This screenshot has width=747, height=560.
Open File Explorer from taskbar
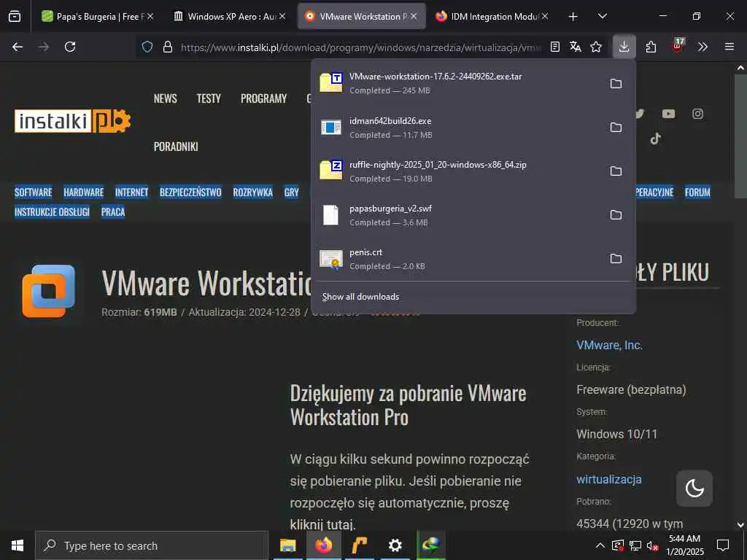click(287, 545)
